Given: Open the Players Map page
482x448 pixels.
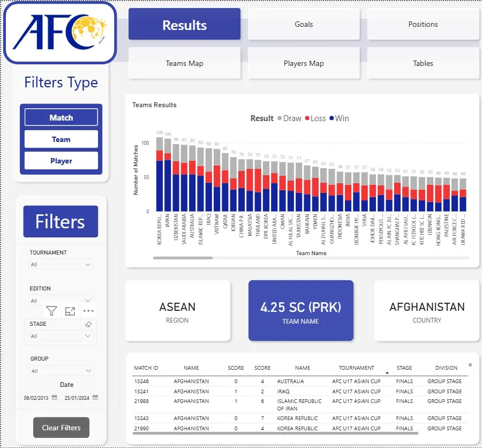Looking at the screenshot, I should tap(304, 63).
